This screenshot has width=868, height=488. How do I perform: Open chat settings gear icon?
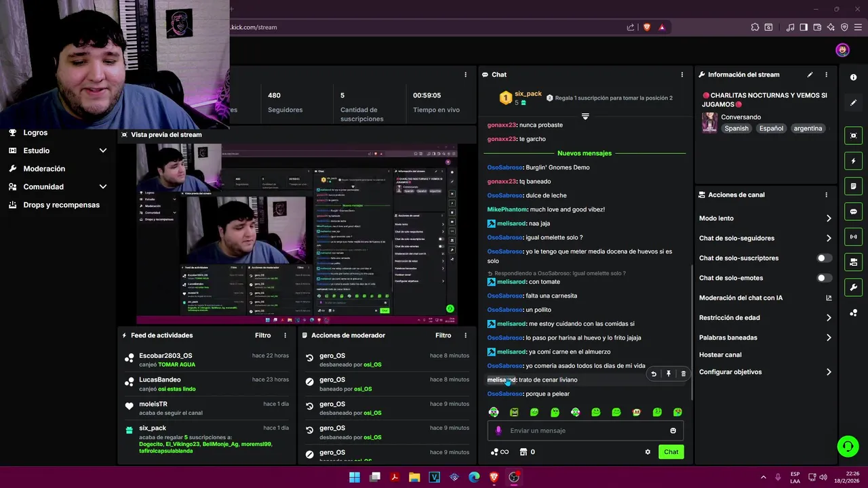[x=648, y=452]
